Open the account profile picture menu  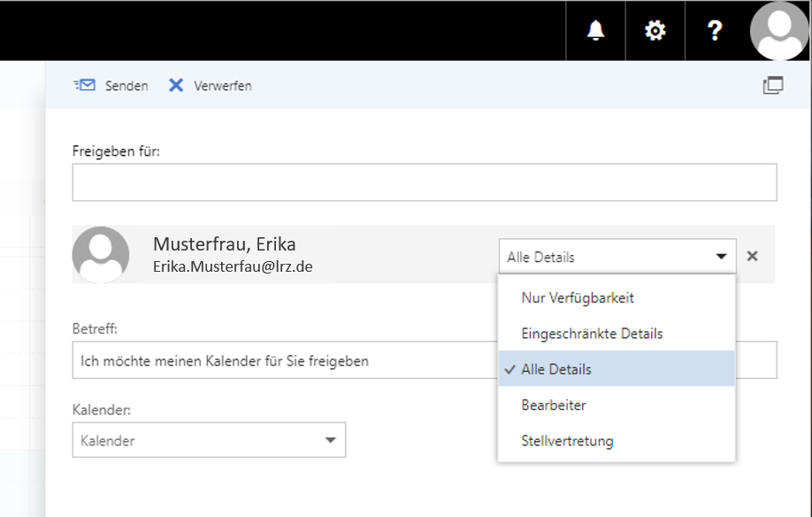click(x=779, y=31)
